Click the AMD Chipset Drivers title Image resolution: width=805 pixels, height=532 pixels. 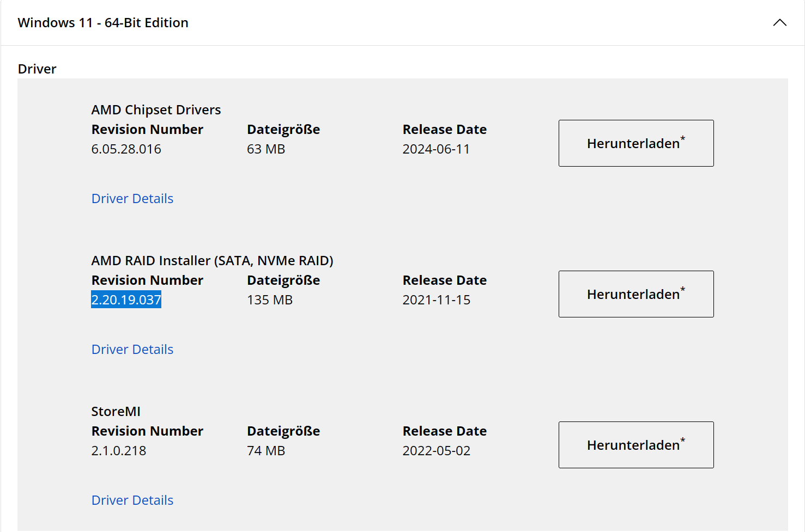click(156, 110)
